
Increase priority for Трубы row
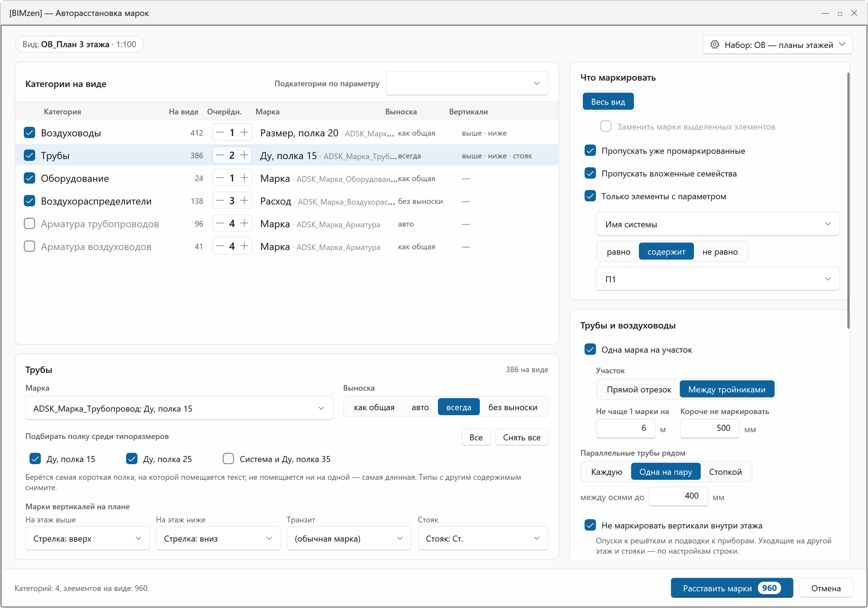(244, 156)
